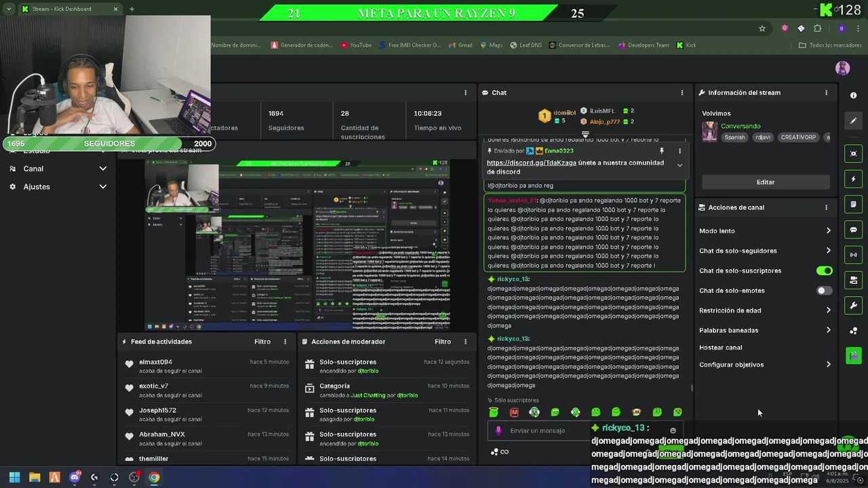This screenshot has width=868, height=488.
Task: Click the green clapperboard clip icon
Action: pyautogui.click(x=854, y=356)
